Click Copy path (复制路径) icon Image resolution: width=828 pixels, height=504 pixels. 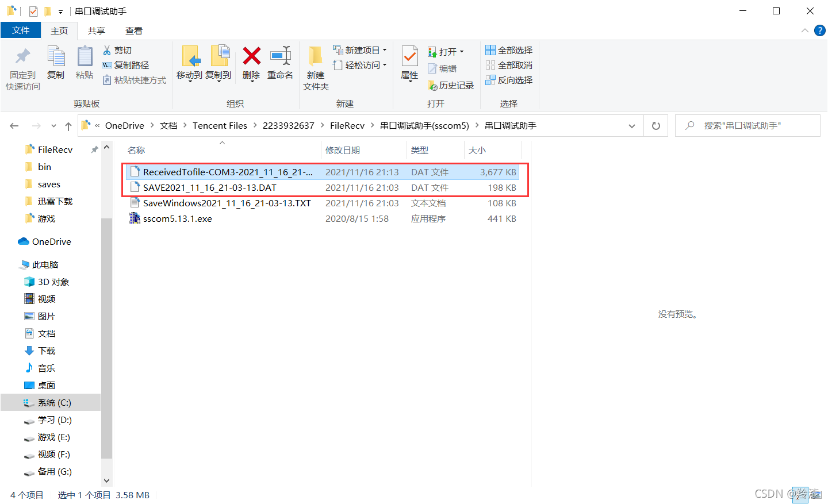[x=107, y=66]
